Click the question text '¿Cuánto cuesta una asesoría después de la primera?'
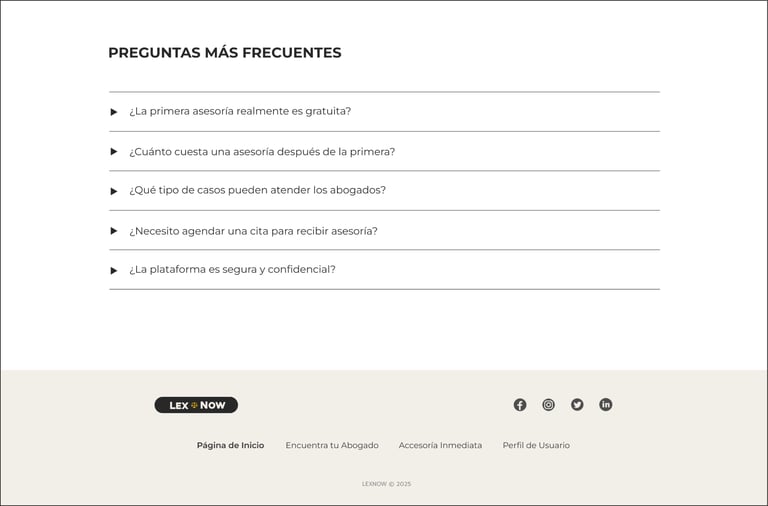This screenshot has height=506, width=768. (262, 152)
